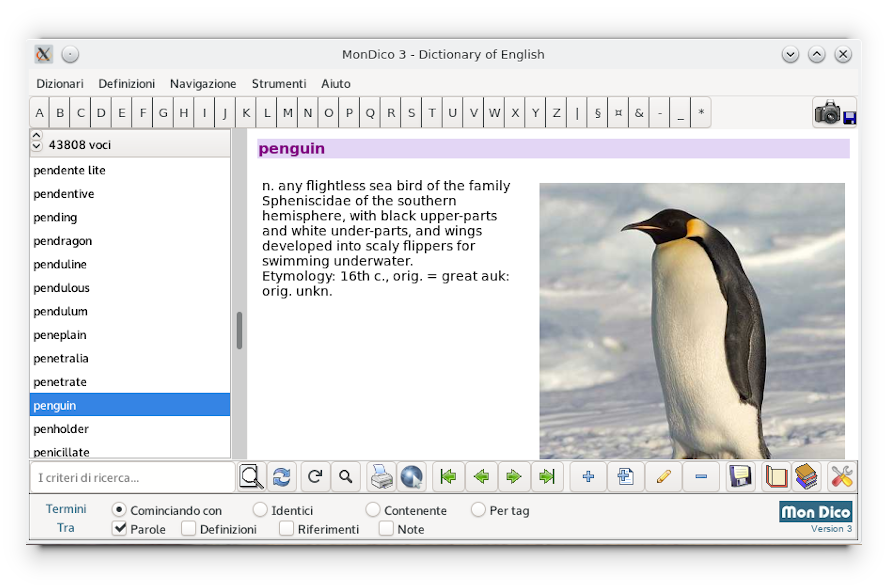Jump to the first entry
Screen dimensions: 888x585
[448, 477]
